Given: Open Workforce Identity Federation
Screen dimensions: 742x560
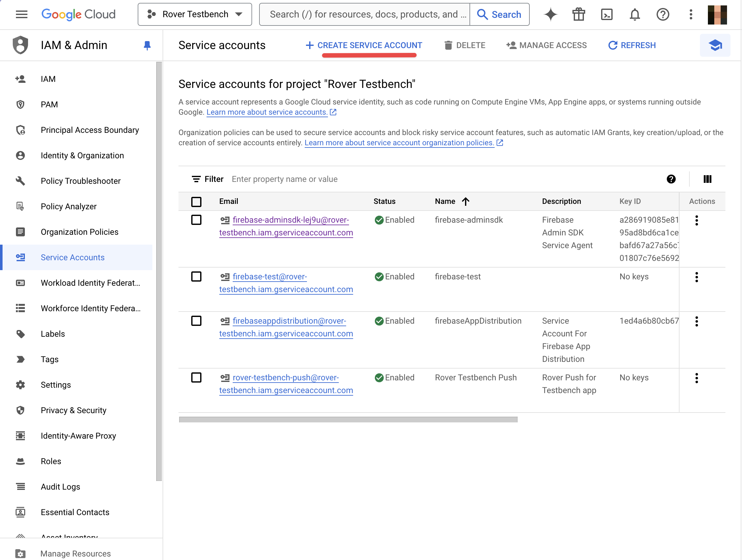Looking at the screenshot, I should pos(76,308).
